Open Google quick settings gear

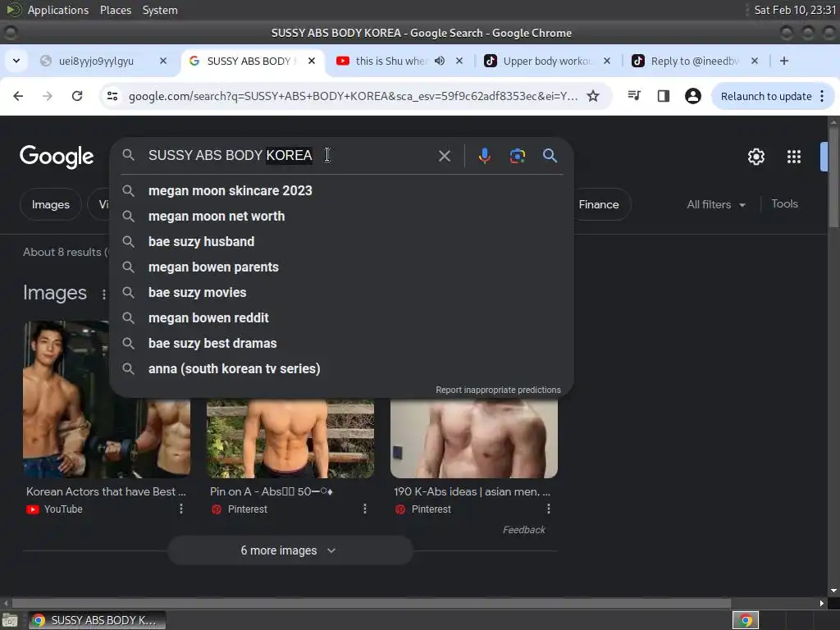756,157
